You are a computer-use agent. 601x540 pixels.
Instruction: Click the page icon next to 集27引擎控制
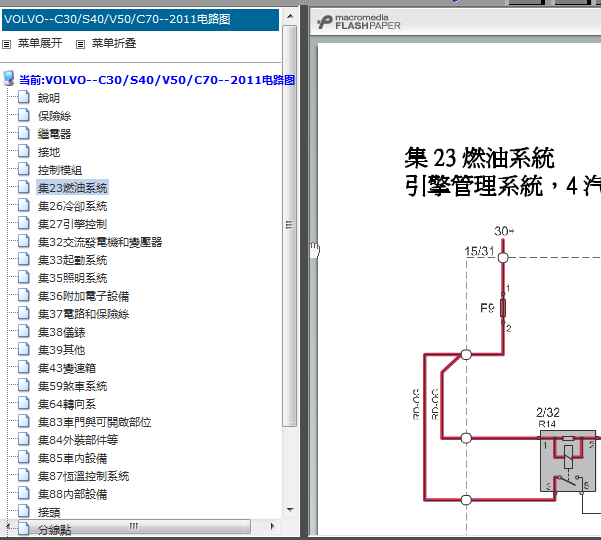pyautogui.click(x=24, y=223)
